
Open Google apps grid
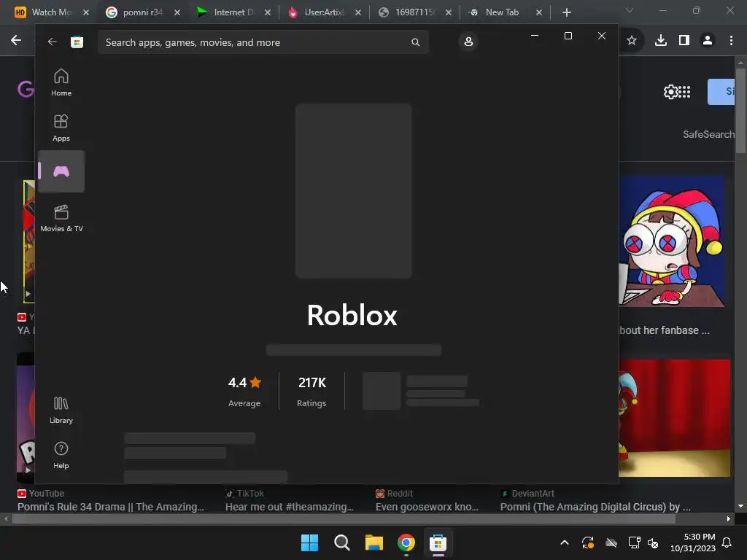(x=684, y=91)
